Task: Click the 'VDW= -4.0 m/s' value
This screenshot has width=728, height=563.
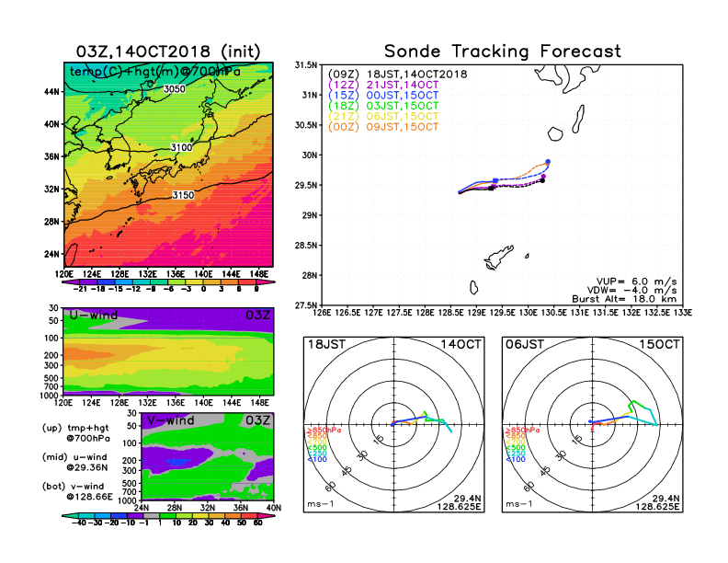Action: point(631,291)
